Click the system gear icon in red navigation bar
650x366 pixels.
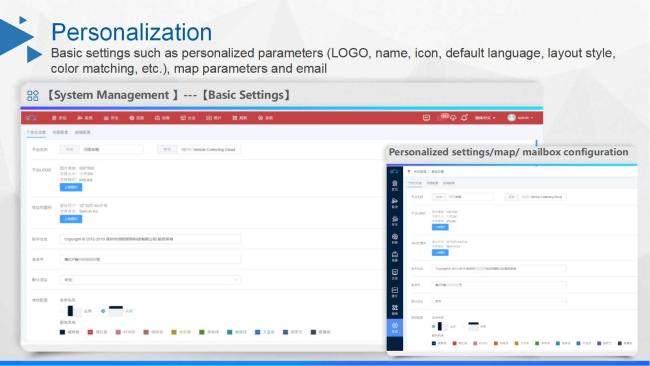point(260,118)
